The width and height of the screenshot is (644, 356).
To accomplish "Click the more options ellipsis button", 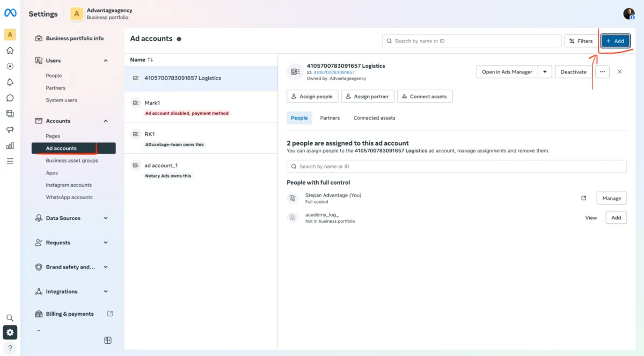I will [x=602, y=72].
